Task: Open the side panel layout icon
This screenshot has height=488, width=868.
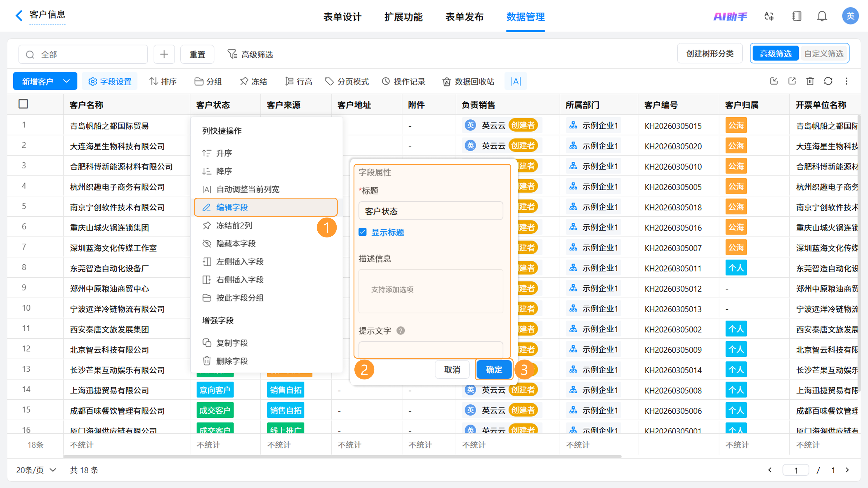Action: point(797,16)
